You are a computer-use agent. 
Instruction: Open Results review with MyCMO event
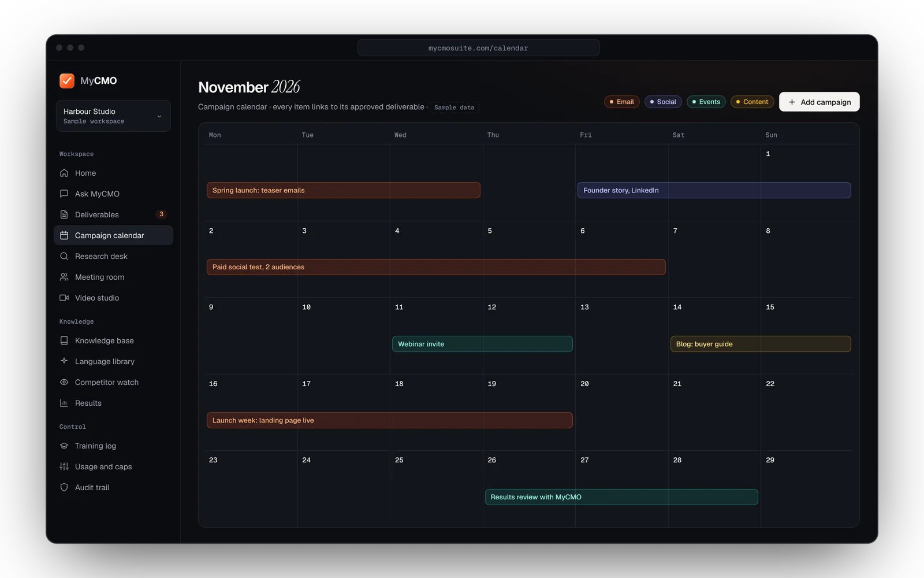(621, 497)
